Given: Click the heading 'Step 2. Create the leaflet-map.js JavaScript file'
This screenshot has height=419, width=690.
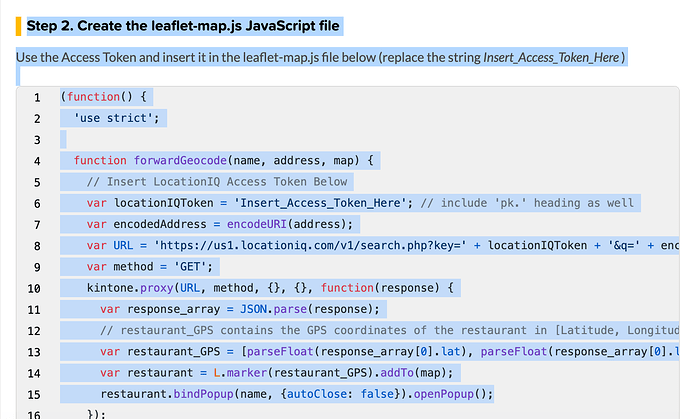Looking at the screenshot, I should coord(183,26).
